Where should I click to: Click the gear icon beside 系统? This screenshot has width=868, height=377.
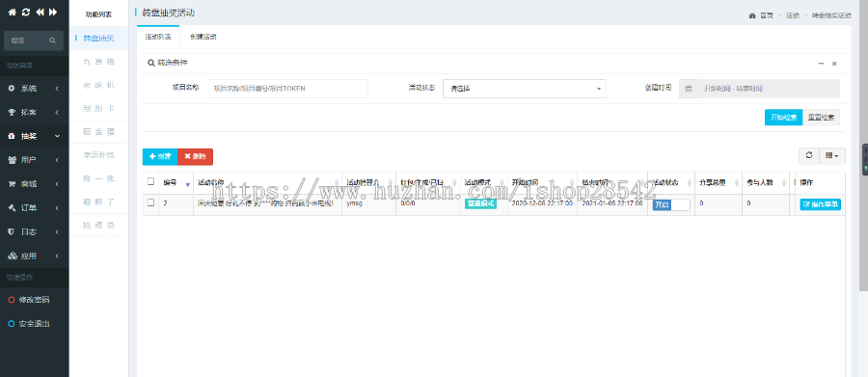pos(12,89)
